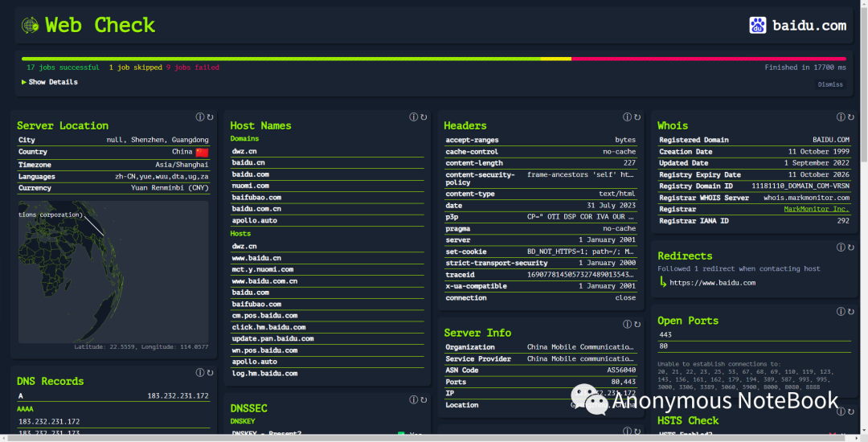
Task: Click the server location world map
Action: 113,272
